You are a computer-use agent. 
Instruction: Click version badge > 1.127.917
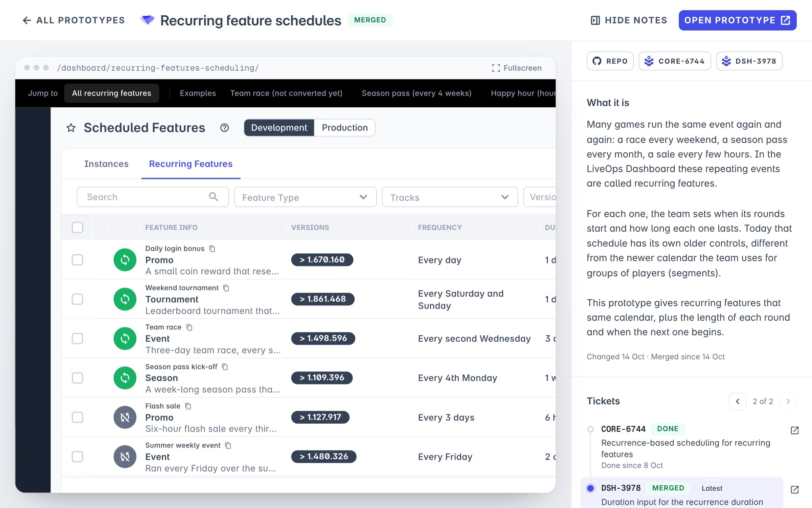point(320,417)
